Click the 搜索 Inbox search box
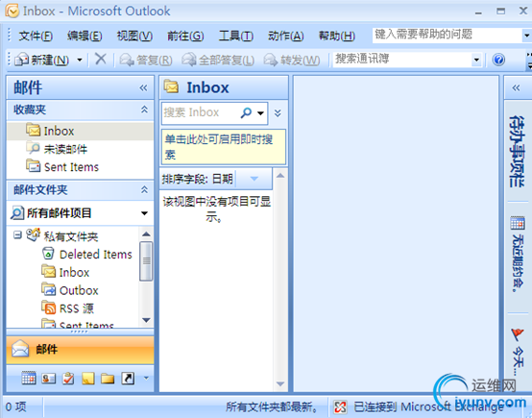532x418 pixels. (x=200, y=112)
